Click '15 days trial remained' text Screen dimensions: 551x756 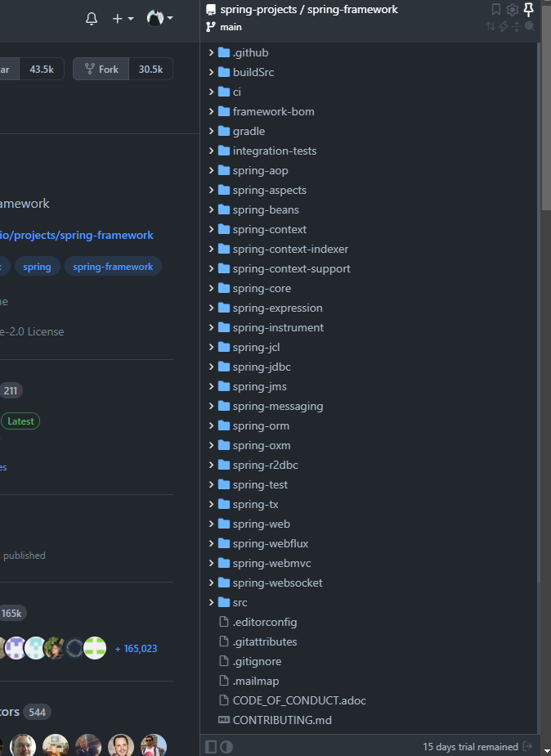[471, 747]
